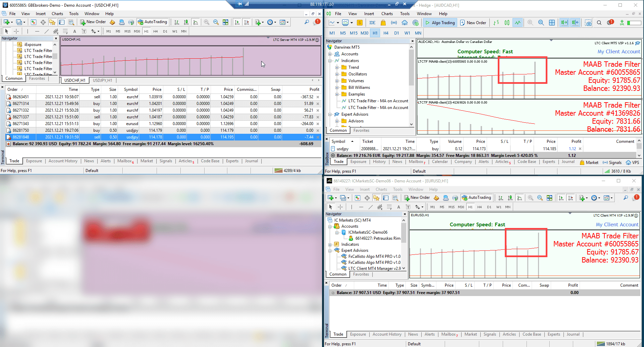Expand Trend folder in MT5 Navigator
The height and width of the screenshot is (347, 644).
[x=337, y=67]
